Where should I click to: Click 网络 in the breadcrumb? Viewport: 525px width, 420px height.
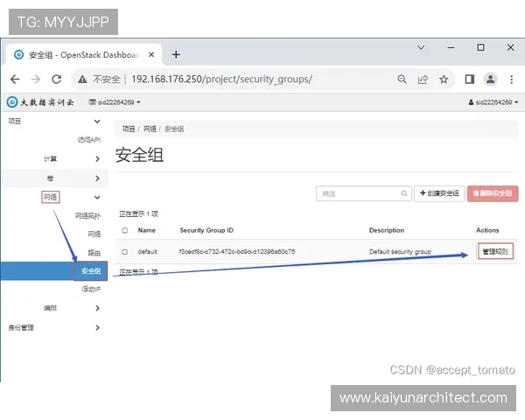pos(150,129)
